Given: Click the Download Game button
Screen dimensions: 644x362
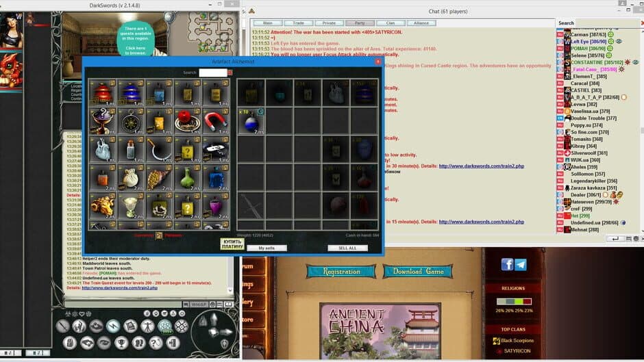Looking at the screenshot, I should click(418, 271).
